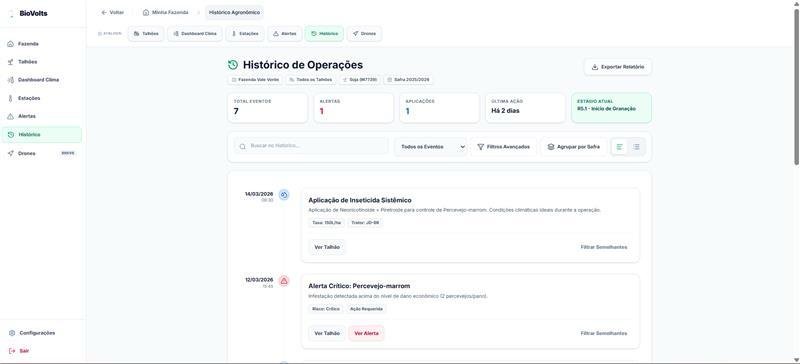
Task: Open the Todos os Eventos dropdown
Action: [x=431, y=147]
